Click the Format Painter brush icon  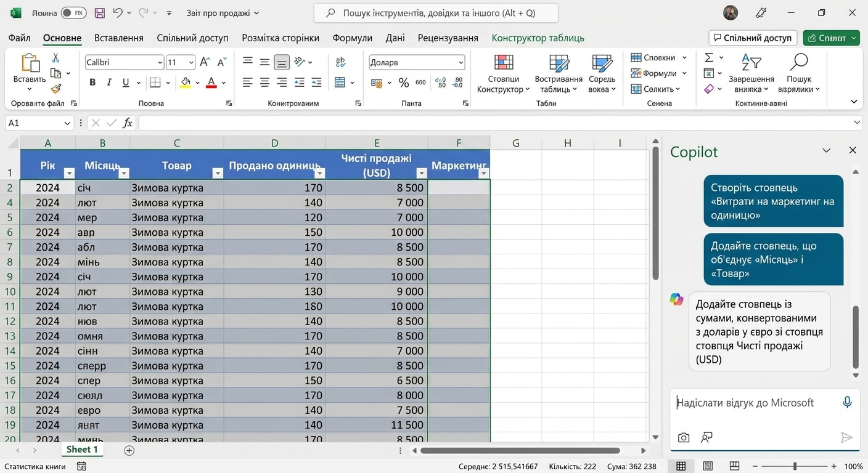55,89
